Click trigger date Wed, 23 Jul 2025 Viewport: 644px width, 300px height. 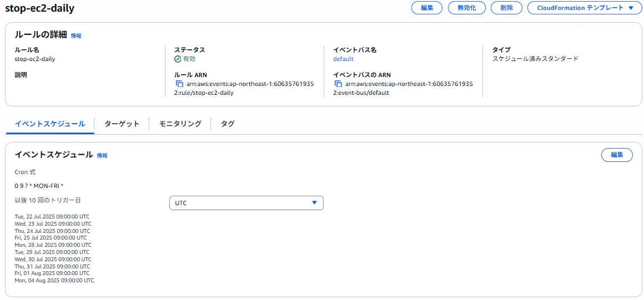53,223
